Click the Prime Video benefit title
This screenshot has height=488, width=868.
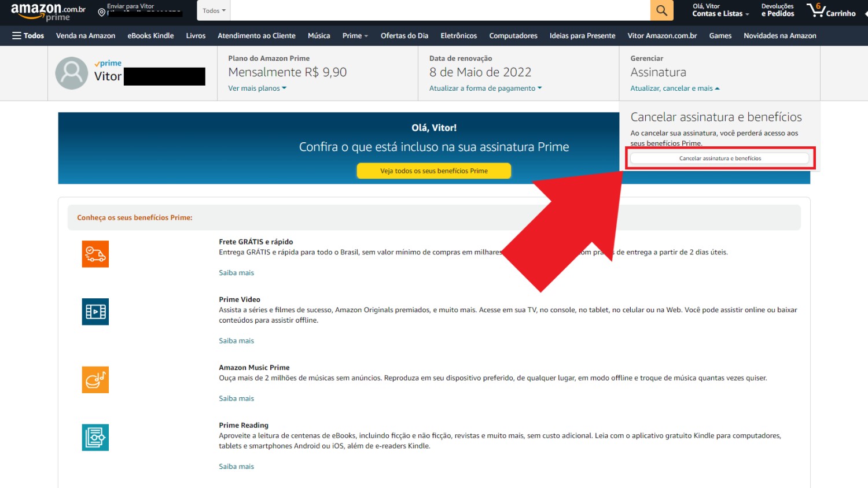pyautogui.click(x=240, y=300)
